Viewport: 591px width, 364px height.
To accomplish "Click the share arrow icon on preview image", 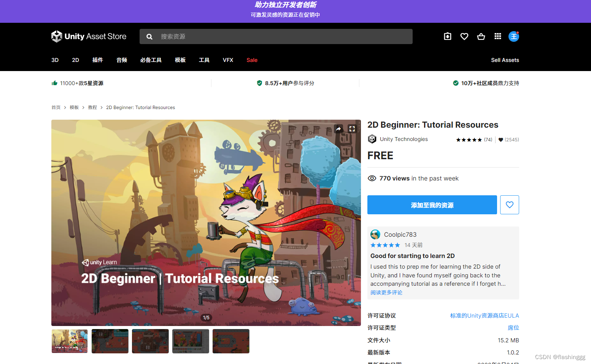I will tap(338, 129).
